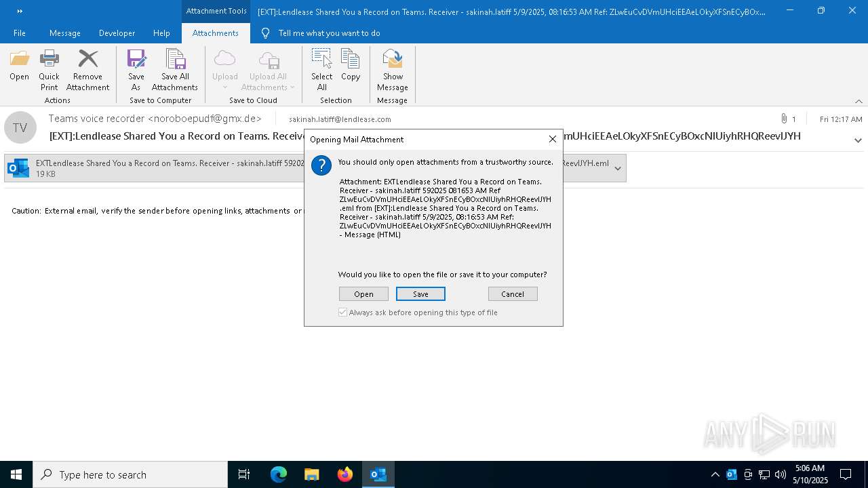The height and width of the screenshot is (488, 868).
Task: Click the taskbar search box
Action: point(130,474)
